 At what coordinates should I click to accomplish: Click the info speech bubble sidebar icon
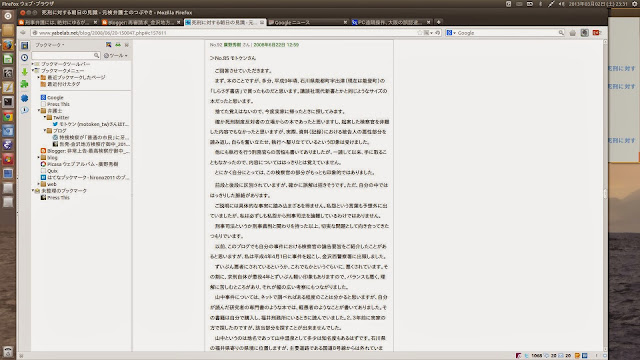click(x=24, y=110)
